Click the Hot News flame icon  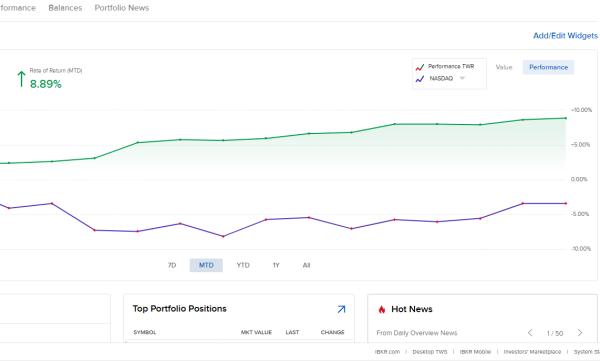(x=382, y=309)
